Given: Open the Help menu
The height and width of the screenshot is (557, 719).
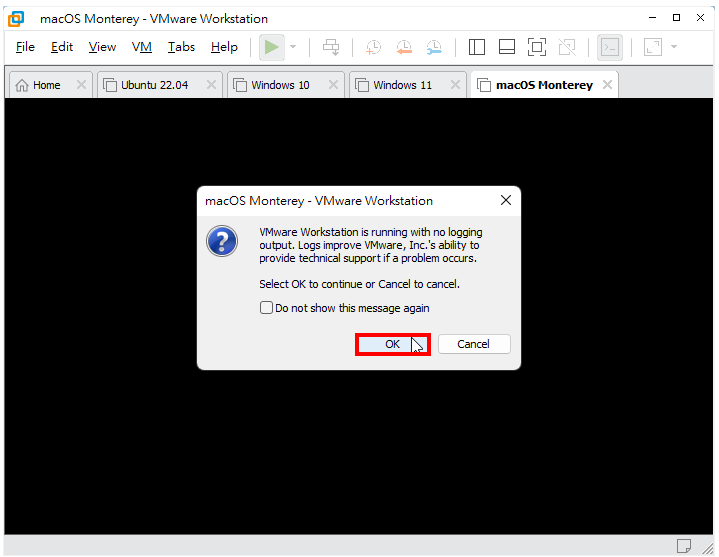Looking at the screenshot, I should (x=224, y=47).
